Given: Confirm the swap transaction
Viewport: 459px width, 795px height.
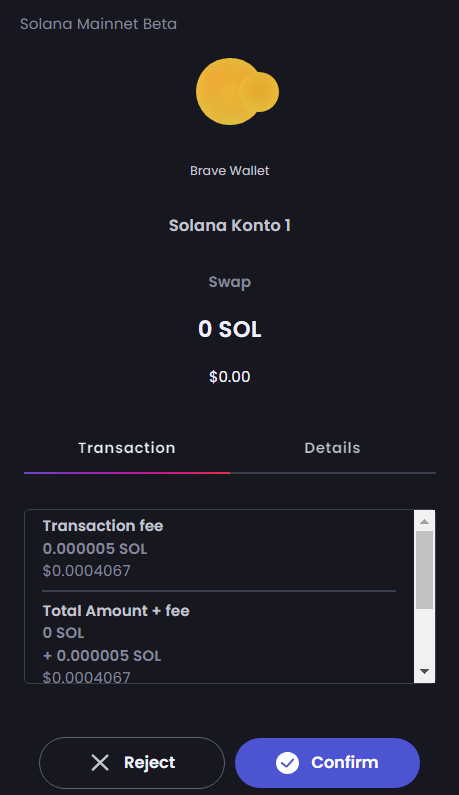Looking at the screenshot, I should 327,763.
